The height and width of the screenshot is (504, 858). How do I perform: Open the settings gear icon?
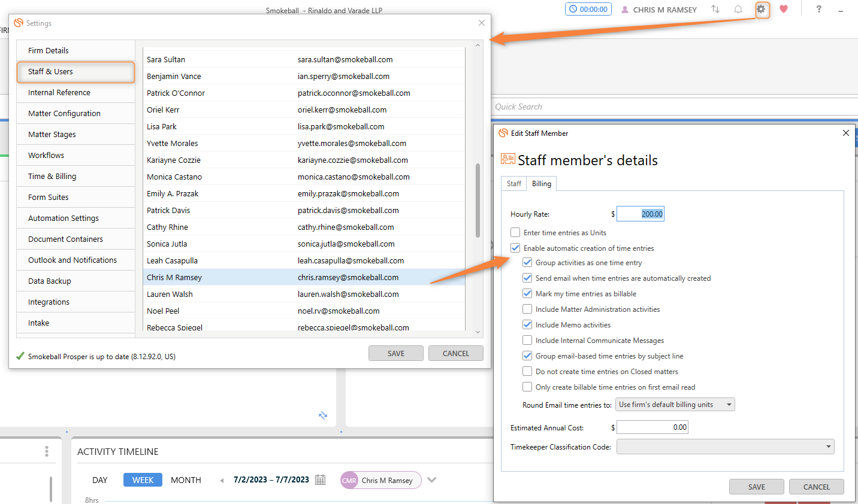click(762, 10)
